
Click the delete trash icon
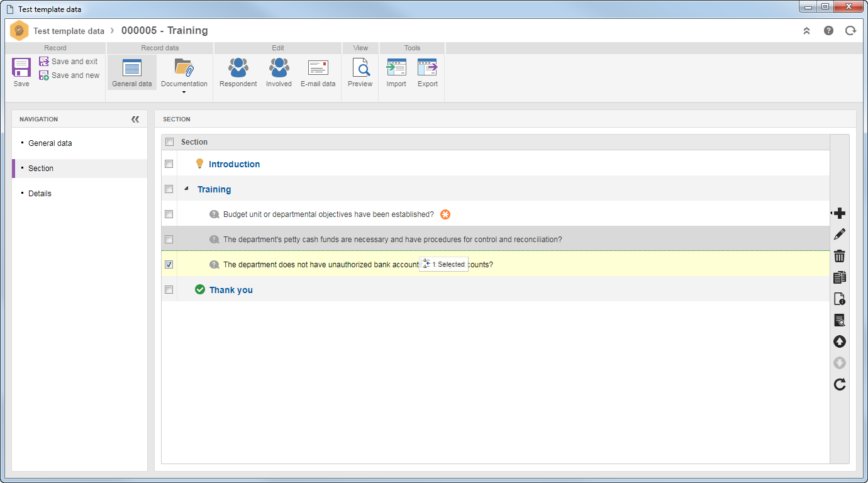click(x=839, y=256)
